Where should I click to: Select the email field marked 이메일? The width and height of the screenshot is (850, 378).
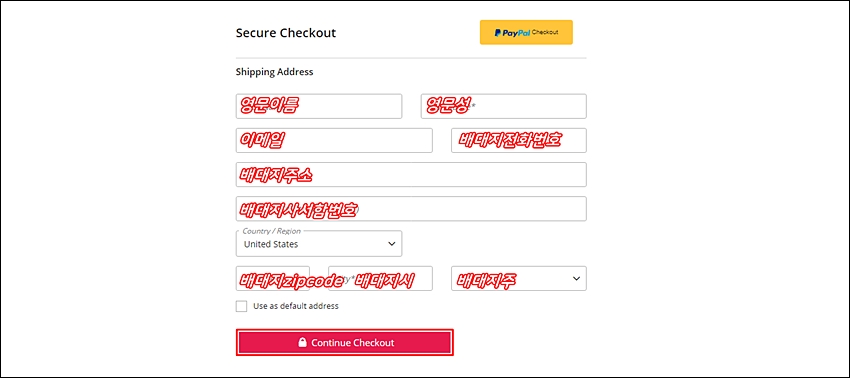[334, 140]
